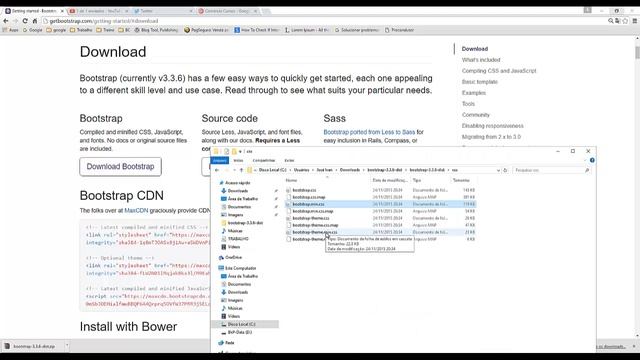Follow the MaxCDN link
Screen dimensions: 640x360
click(x=136, y=211)
